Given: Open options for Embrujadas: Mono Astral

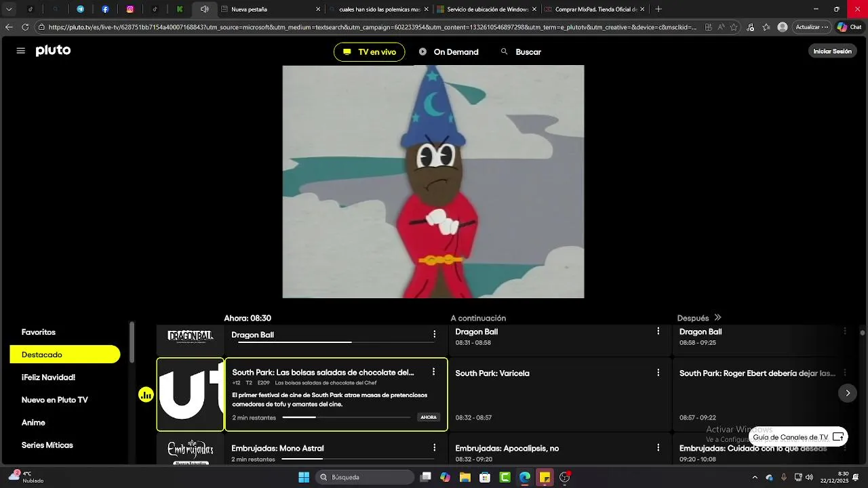Looking at the screenshot, I should click(435, 448).
